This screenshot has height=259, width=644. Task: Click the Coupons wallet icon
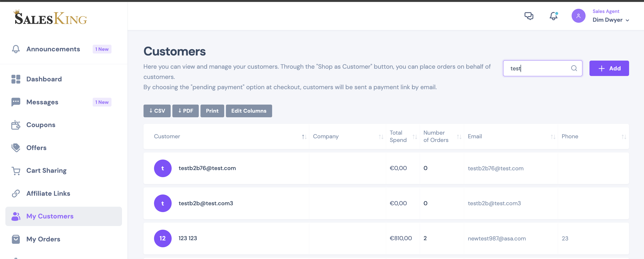coord(16,125)
